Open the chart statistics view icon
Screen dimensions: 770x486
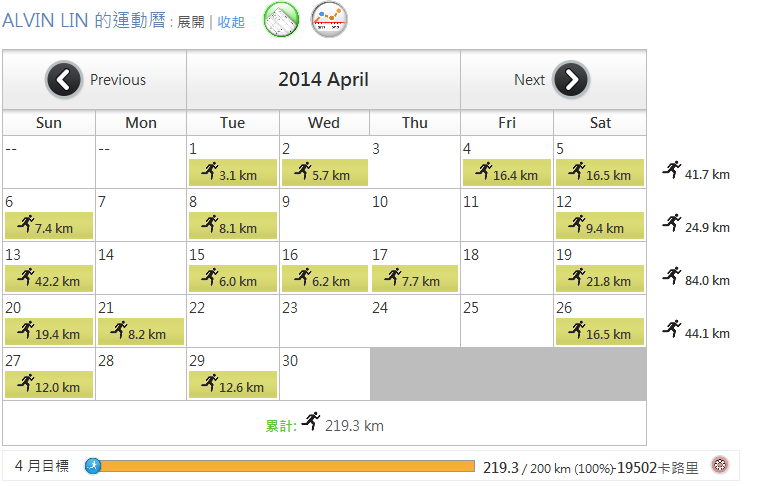(329, 19)
